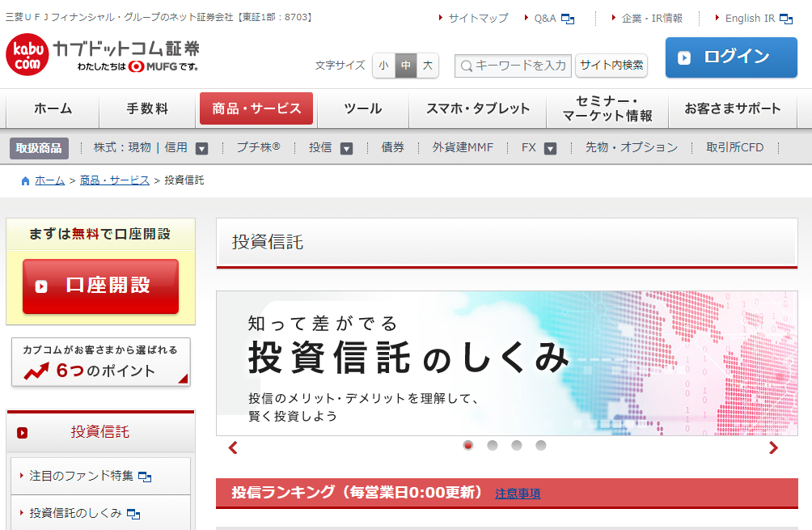812x530 pixels.
Task: Set text size to 中
Action: tap(405, 66)
